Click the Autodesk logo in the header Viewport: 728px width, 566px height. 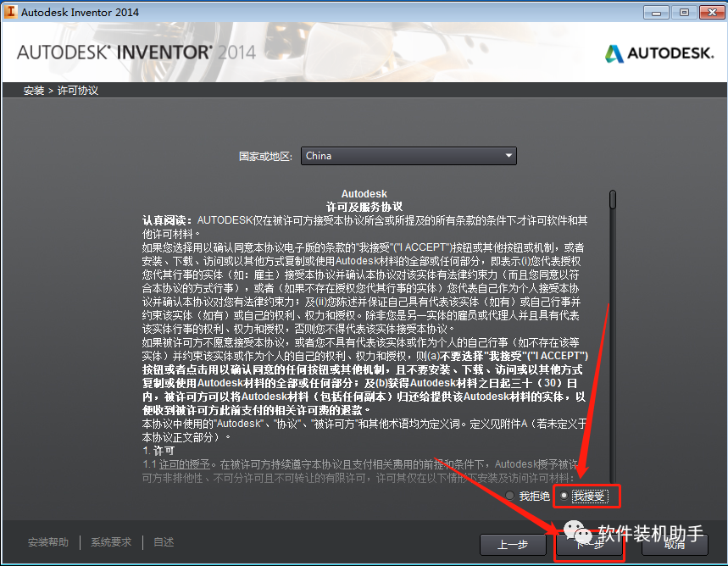click(x=659, y=53)
